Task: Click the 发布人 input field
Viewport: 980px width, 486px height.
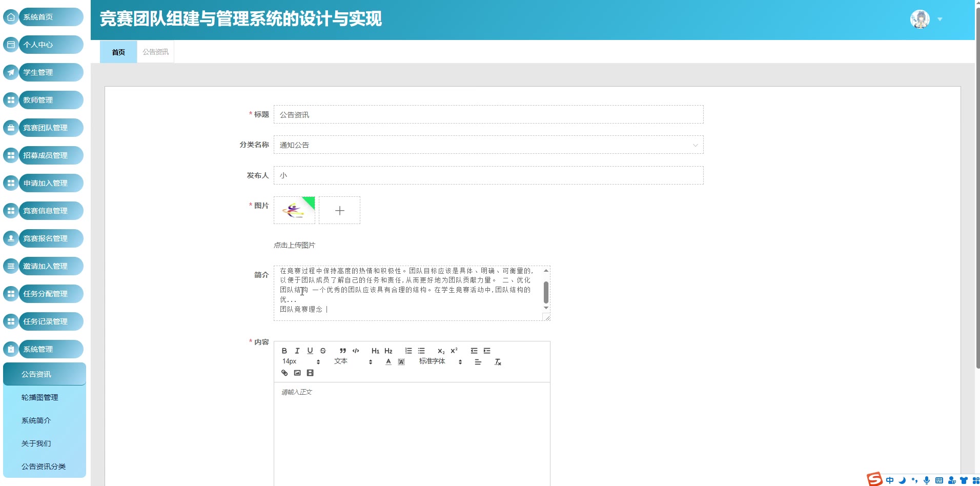Action: pyautogui.click(x=488, y=175)
